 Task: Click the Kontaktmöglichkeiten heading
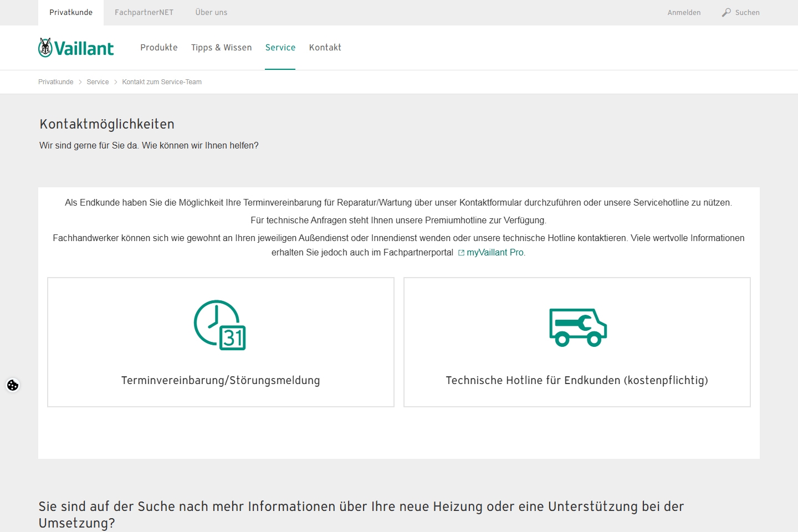pos(107,124)
